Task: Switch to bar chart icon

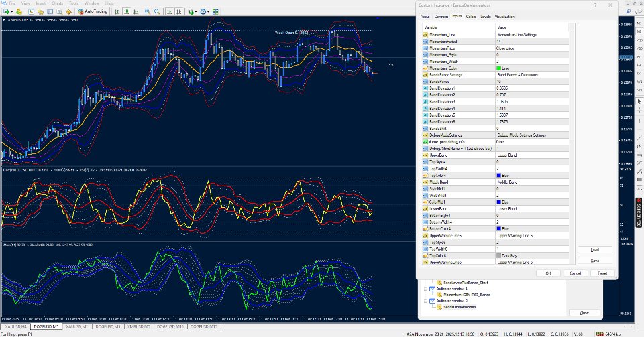Action: 117,11
